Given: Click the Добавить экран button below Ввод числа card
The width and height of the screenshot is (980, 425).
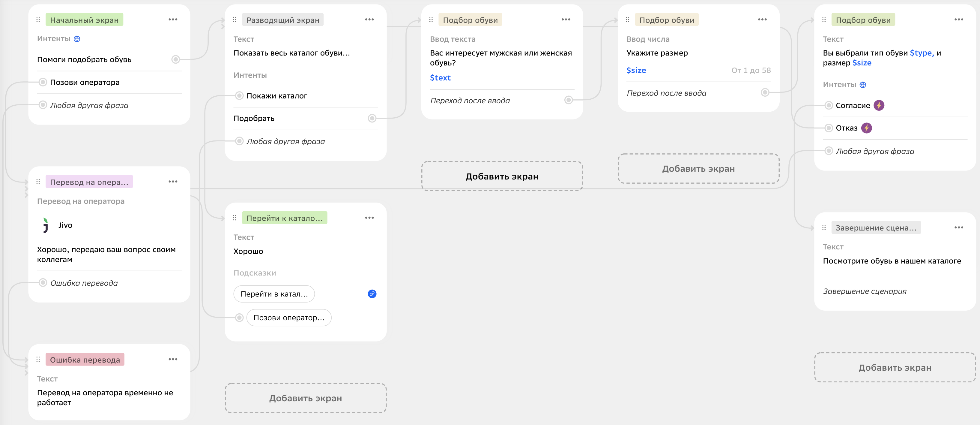Looking at the screenshot, I should (698, 169).
